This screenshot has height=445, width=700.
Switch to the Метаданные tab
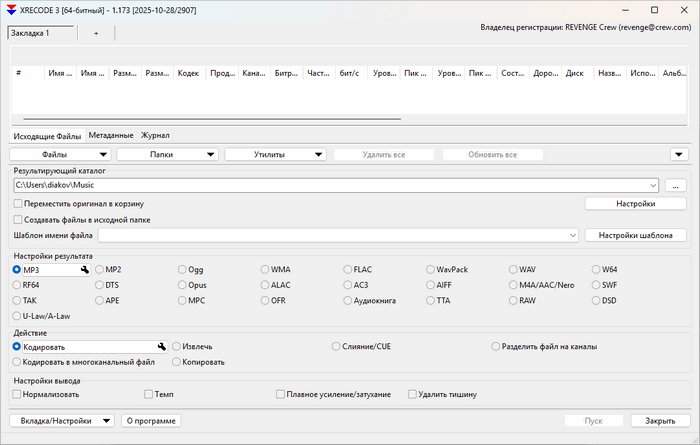coord(110,135)
